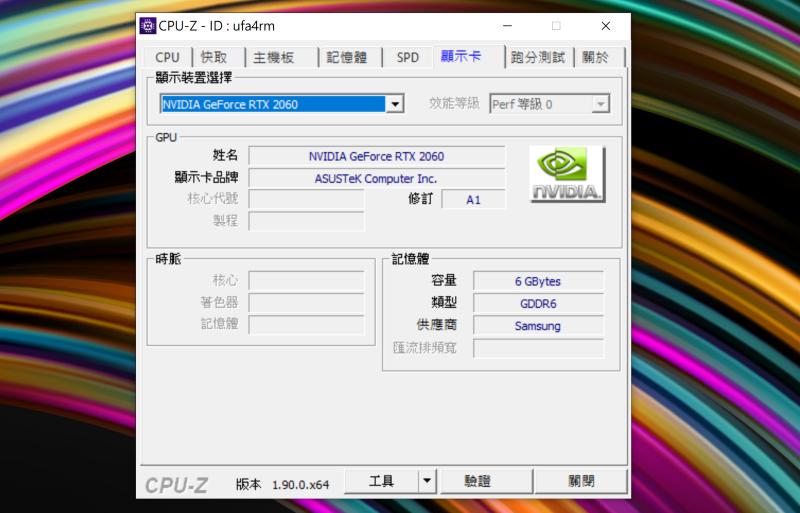The image size is (800, 513).
Task: Click the GPU name field NVIDIA GeForce RTX 2060
Action: click(x=377, y=156)
